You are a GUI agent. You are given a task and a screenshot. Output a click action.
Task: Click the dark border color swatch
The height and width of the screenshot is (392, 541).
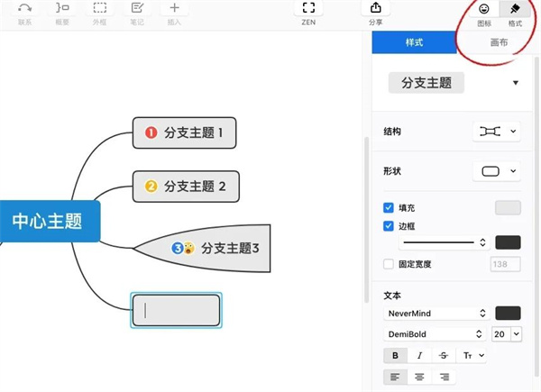tap(508, 242)
